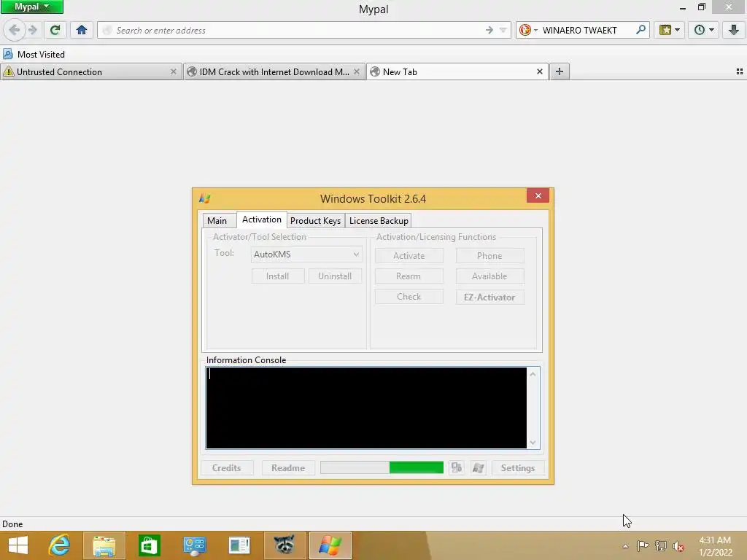Switch to the Untrusted Connection tab
747x560 pixels.
pos(90,72)
